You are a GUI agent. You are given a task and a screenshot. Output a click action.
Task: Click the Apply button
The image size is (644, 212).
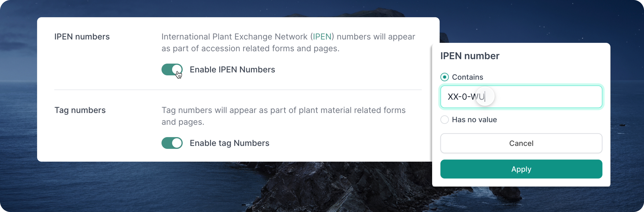521,169
